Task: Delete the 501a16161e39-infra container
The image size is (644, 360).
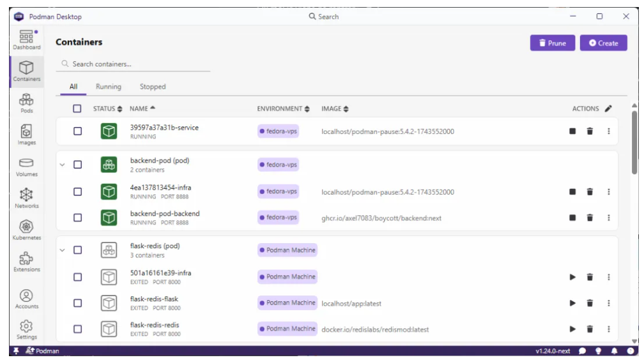Action: (590, 277)
